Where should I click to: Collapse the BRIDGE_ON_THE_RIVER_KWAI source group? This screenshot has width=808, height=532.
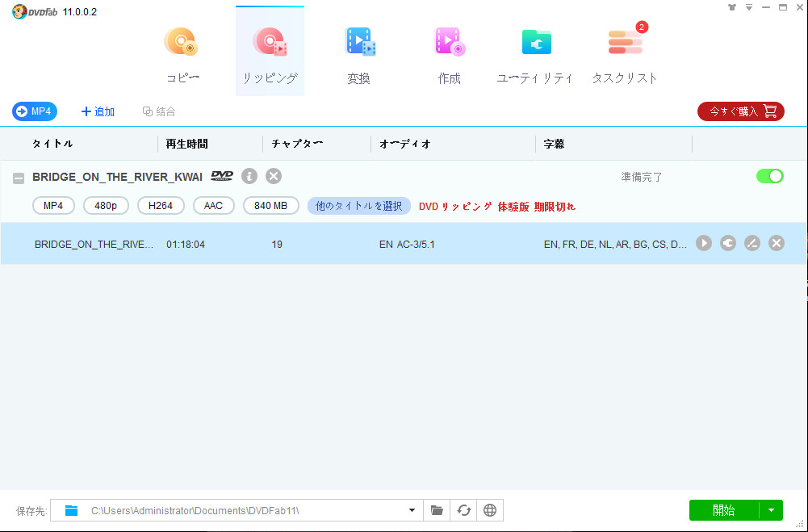point(18,178)
